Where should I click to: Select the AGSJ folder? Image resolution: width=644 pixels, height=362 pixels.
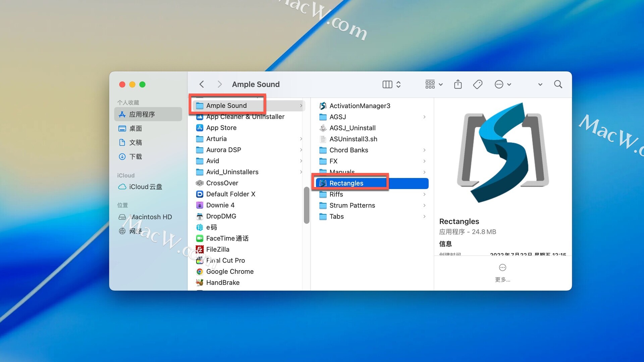(x=372, y=117)
